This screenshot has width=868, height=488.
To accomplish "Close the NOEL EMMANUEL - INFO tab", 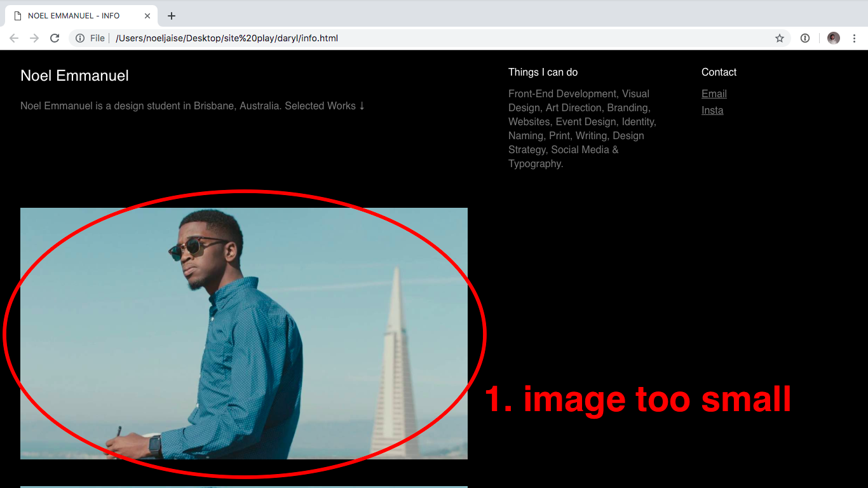I will 147,15.
